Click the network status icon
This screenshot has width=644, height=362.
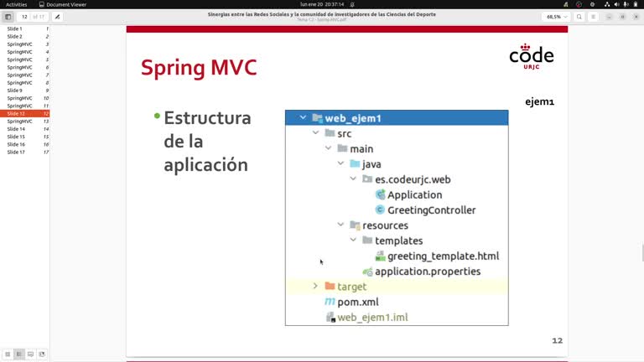(607, 4)
